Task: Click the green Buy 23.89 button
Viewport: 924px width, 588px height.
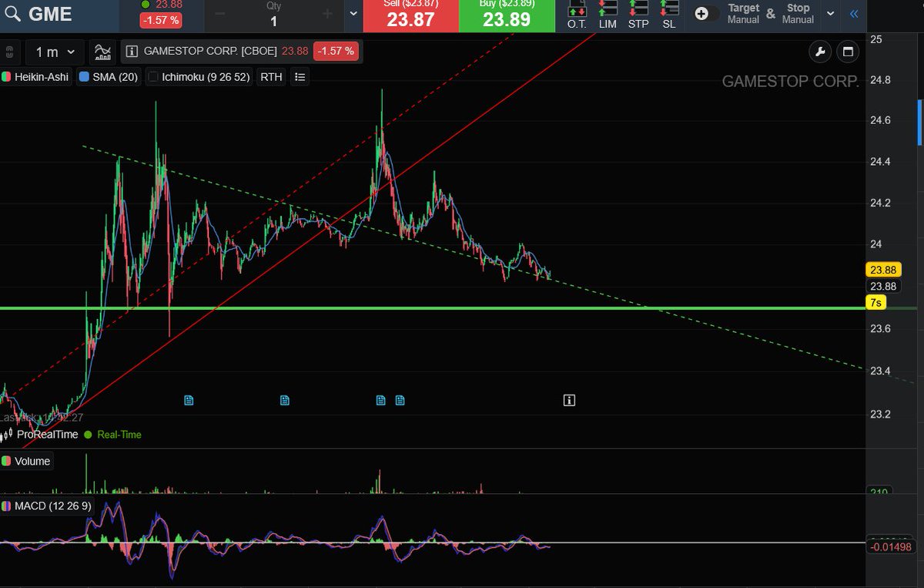Action: pyautogui.click(x=507, y=15)
